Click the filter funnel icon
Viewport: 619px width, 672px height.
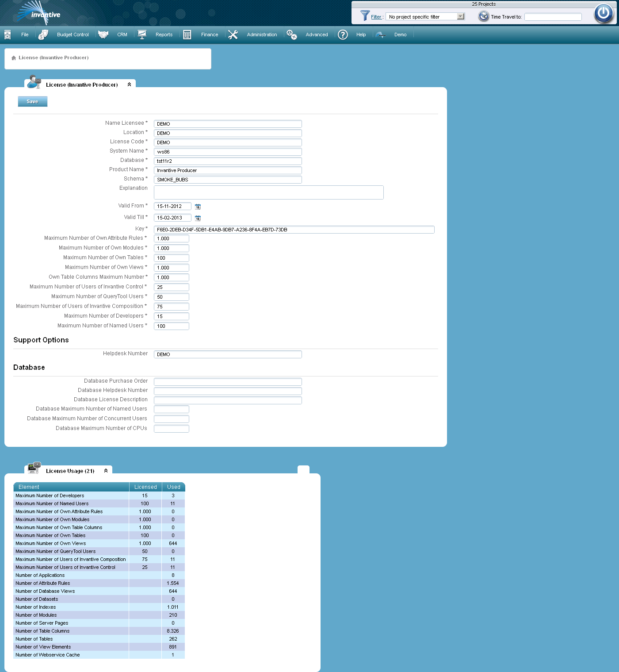coord(365,16)
